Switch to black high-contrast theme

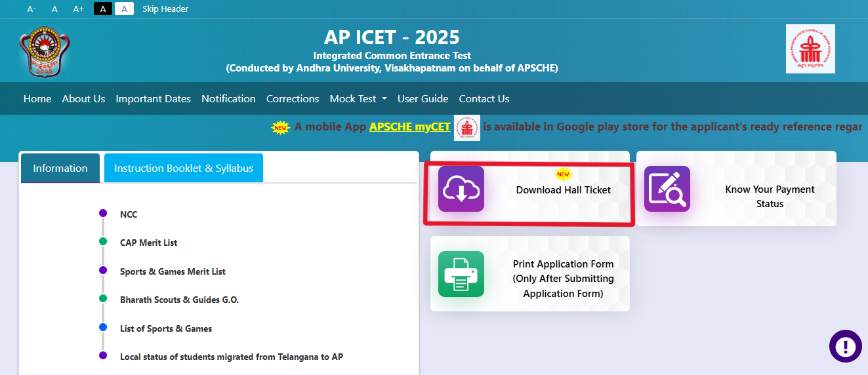click(103, 9)
